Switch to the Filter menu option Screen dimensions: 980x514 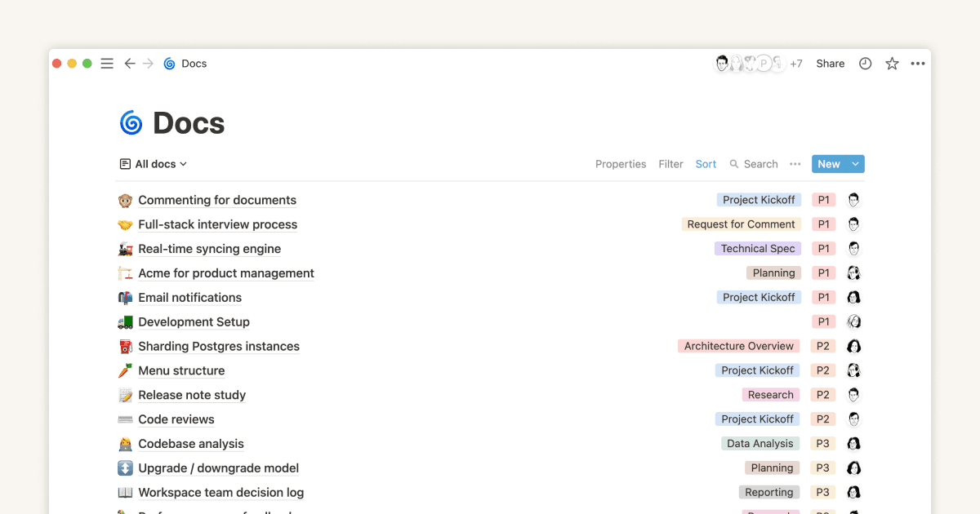[x=670, y=164]
